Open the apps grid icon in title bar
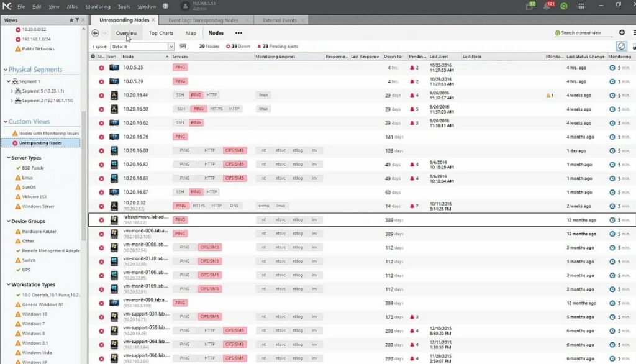 click(581, 6)
